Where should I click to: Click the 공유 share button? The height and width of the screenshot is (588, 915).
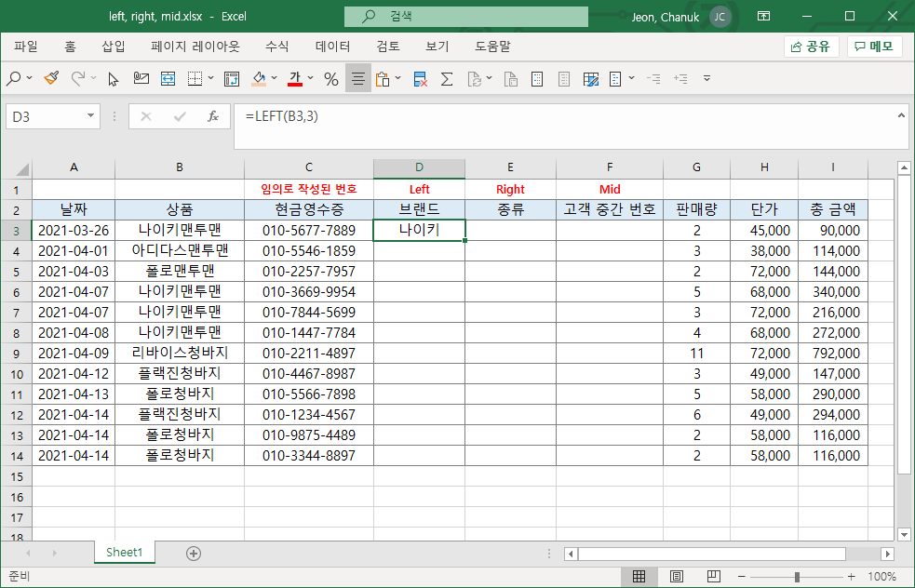[811, 47]
